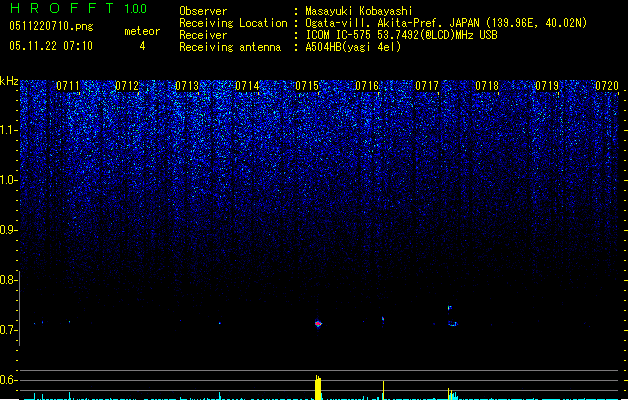Click the 0712 time marker

[x=127, y=86]
